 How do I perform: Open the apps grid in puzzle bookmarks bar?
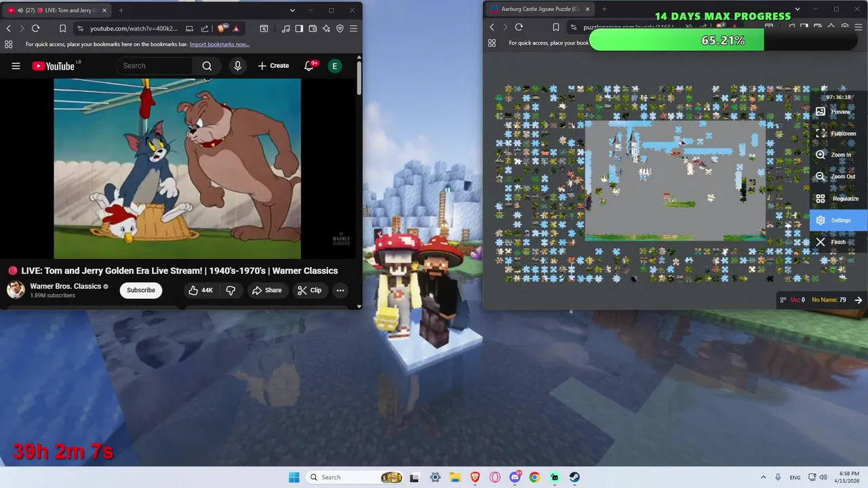click(x=492, y=43)
